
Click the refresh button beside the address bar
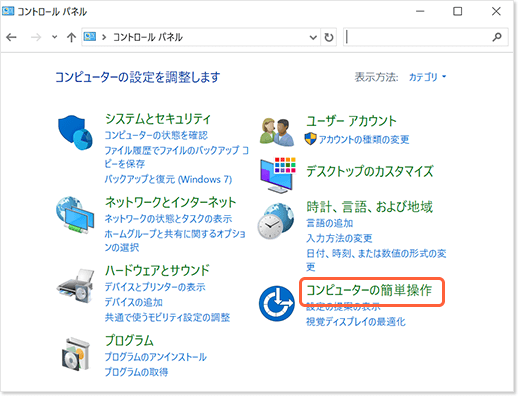(329, 37)
